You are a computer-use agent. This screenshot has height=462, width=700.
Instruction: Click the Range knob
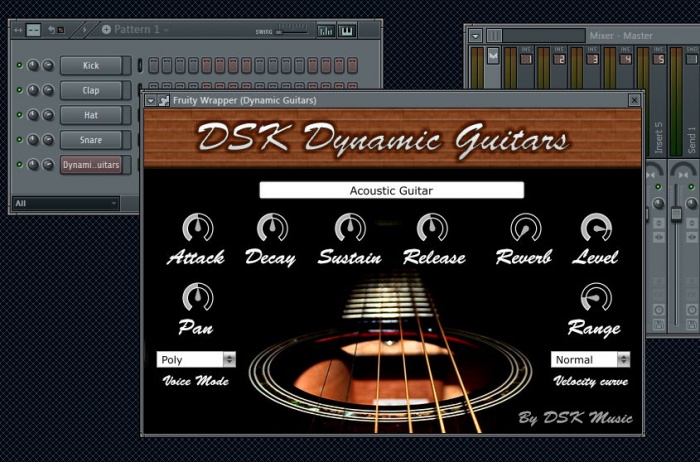click(596, 297)
